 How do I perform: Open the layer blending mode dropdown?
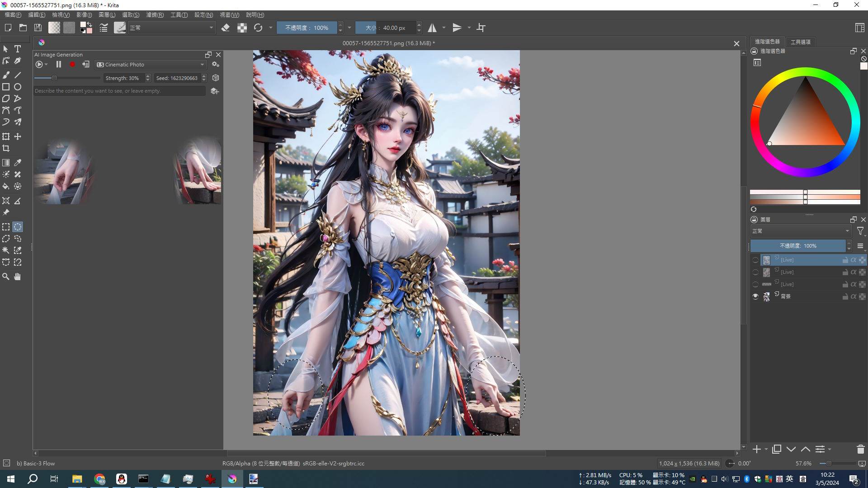point(800,231)
